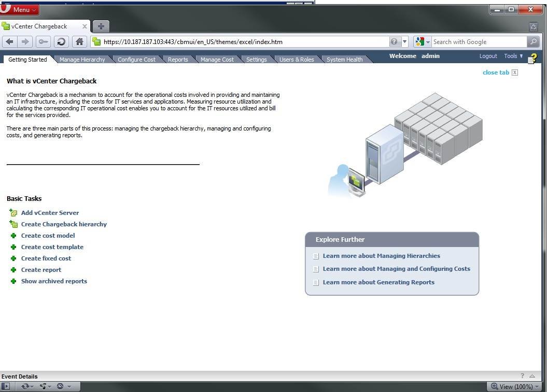Click the password wand key icon
The image size is (547, 392).
tap(44, 42)
